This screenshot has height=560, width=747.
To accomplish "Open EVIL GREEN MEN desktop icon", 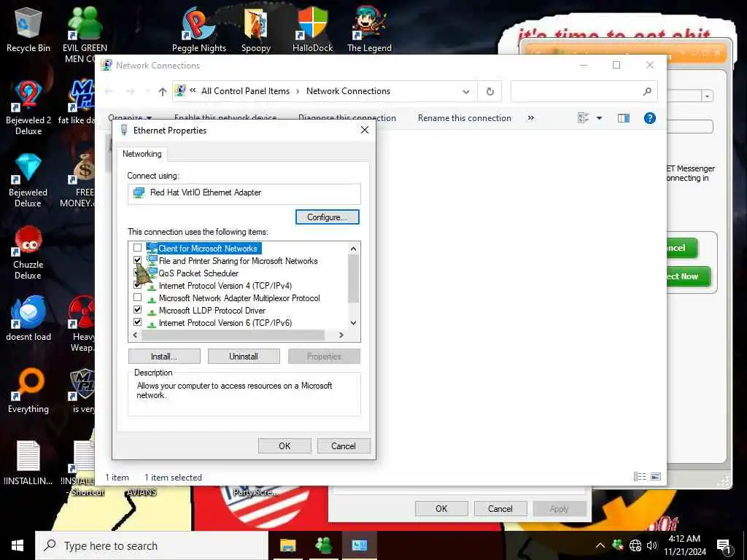I will tap(85, 35).
